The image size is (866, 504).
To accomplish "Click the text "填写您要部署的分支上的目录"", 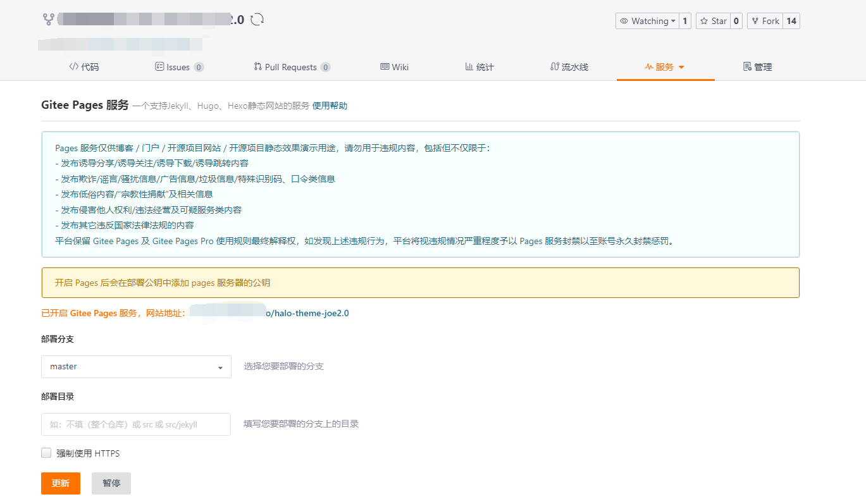I will click(x=301, y=424).
